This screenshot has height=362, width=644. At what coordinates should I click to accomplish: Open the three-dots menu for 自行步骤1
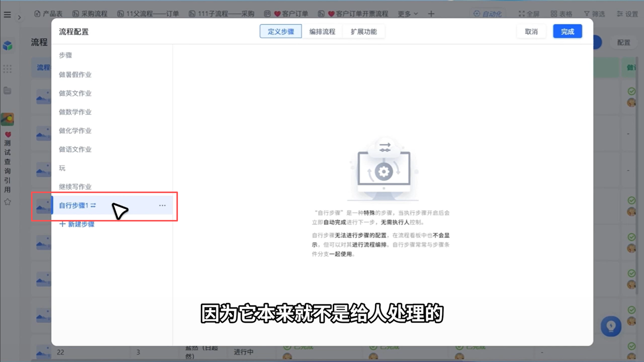click(x=162, y=205)
